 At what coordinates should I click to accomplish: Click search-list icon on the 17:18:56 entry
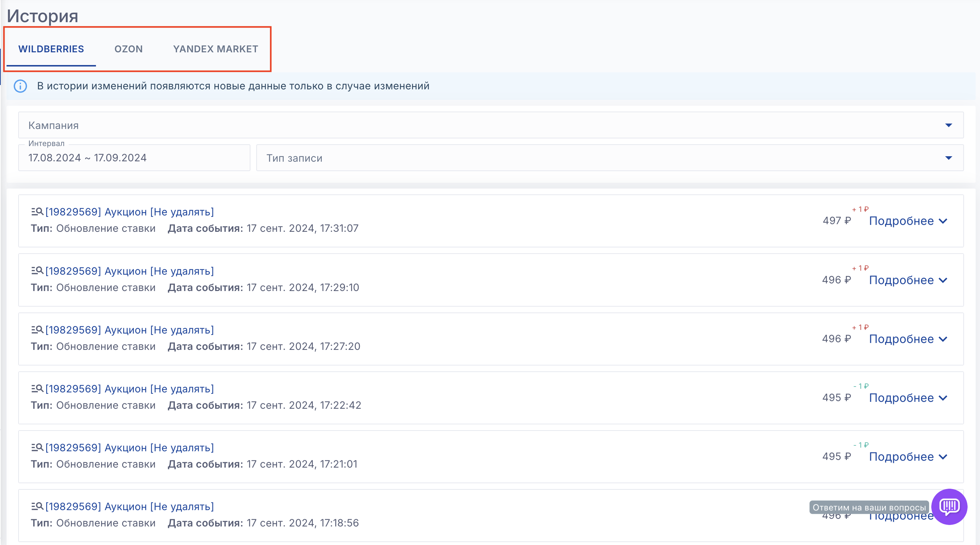[37, 506]
